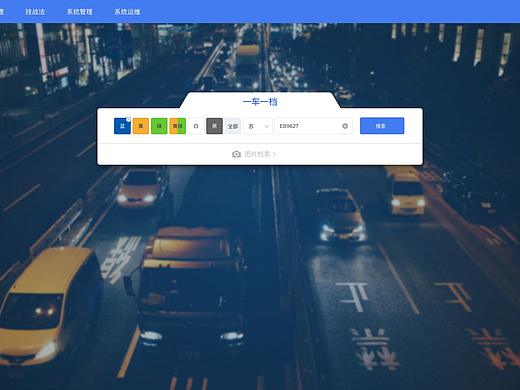Click the plate number input showing ED9627
The image size is (520, 390).
(x=313, y=126)
